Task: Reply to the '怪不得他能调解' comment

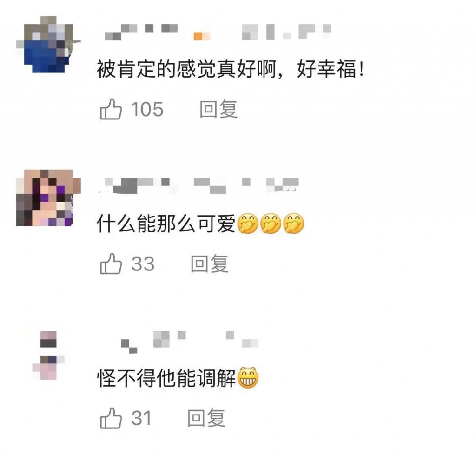Action: [206, 418]
